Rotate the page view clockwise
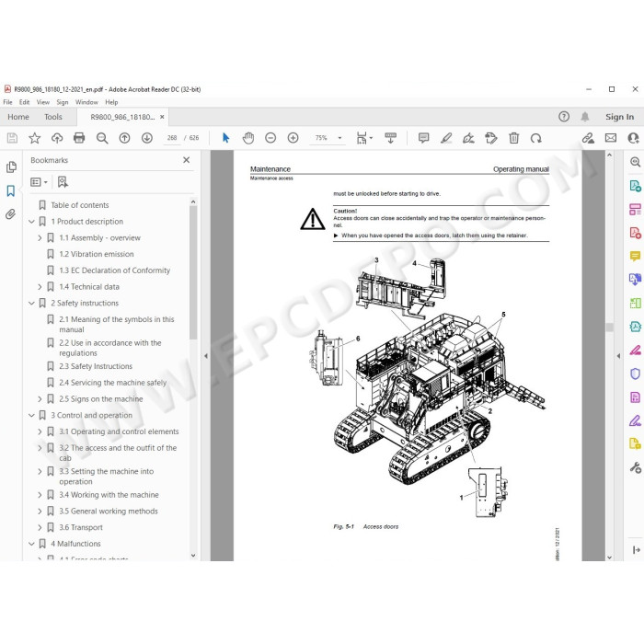Image resolution: width=644 pixels, height=644 pixels. pos(536,138)
